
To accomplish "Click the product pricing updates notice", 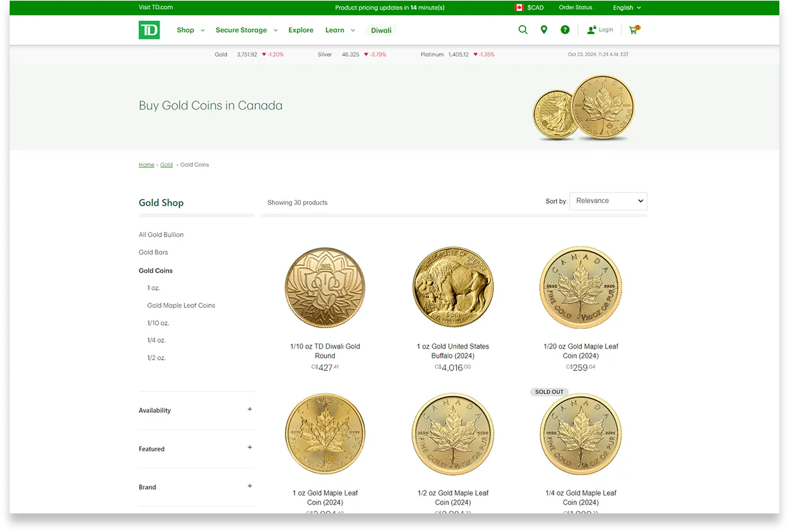I will (x=390, y=8).
